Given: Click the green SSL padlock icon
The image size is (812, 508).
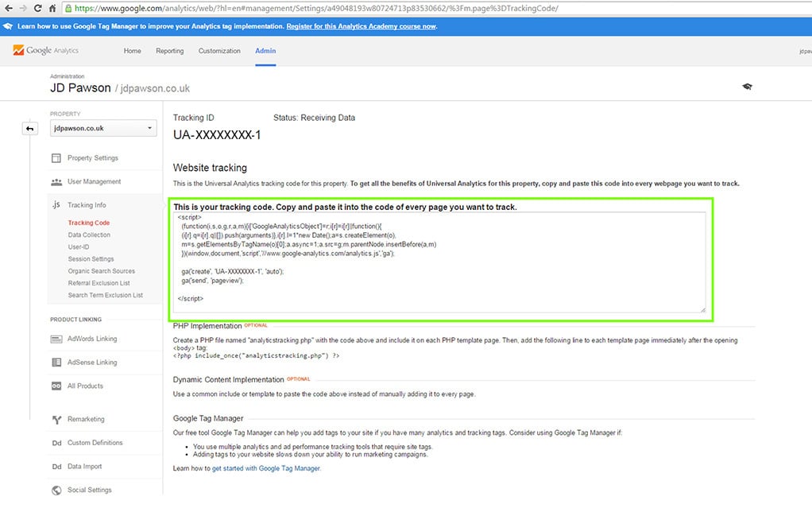Looking at the screenshot, I should coord(68,8).
